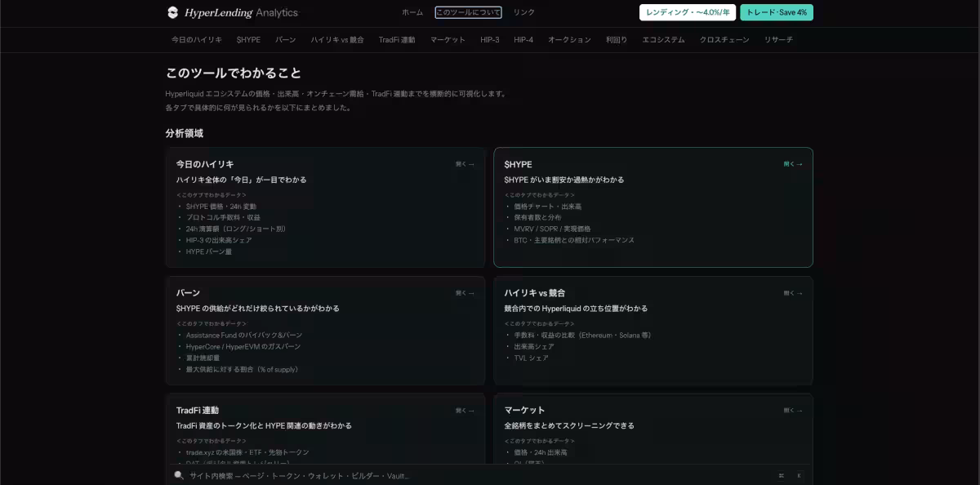Open TradFi 連動 tab in sub navigation

coord(397,39)
